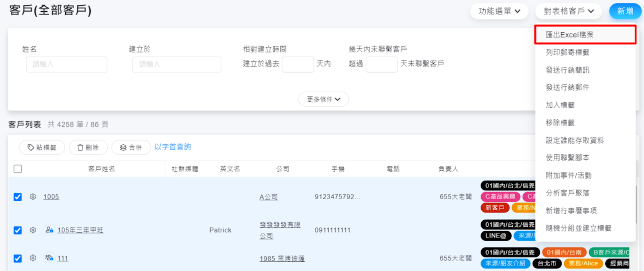
Task: Click the 合併 merge button
Action: pos(131,148)
